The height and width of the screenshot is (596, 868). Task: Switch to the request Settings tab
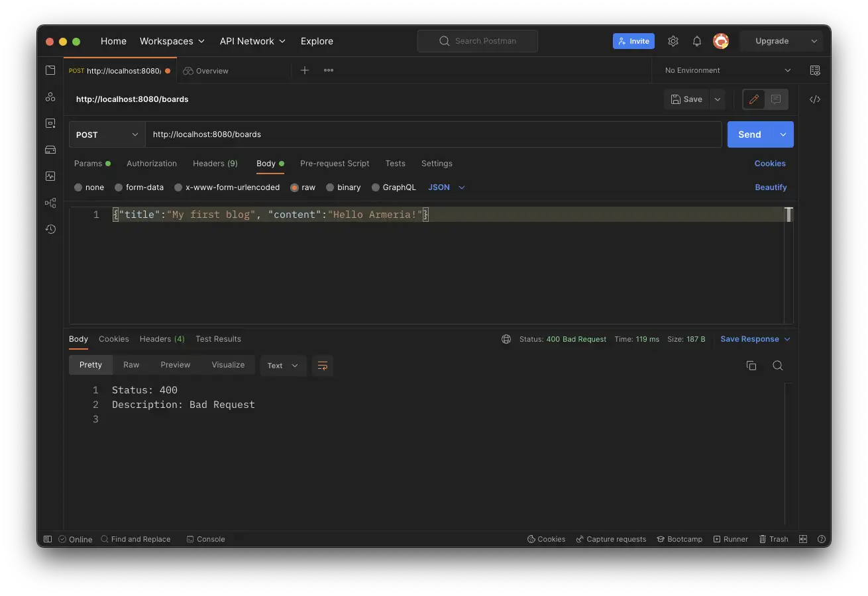(x=437, y=164)
